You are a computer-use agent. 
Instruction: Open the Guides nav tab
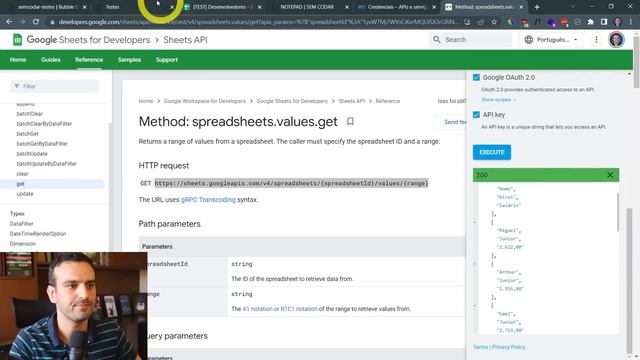point(51,60)
